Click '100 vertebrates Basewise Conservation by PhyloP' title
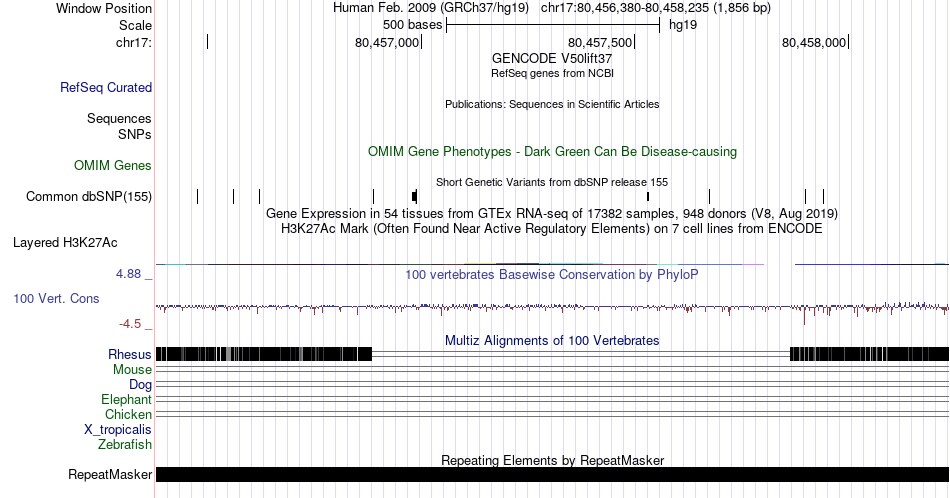The width and height of the screenshot is (950, 498). point(552,274)
